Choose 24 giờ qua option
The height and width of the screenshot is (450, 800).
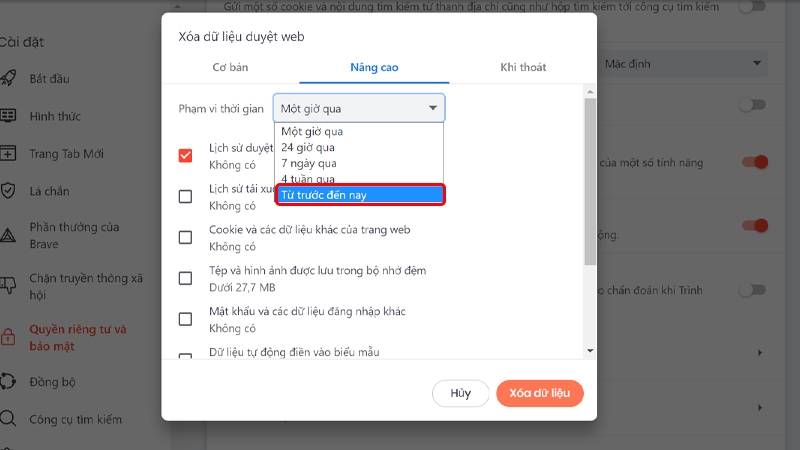pyautogui.click(x=359, y=147)
